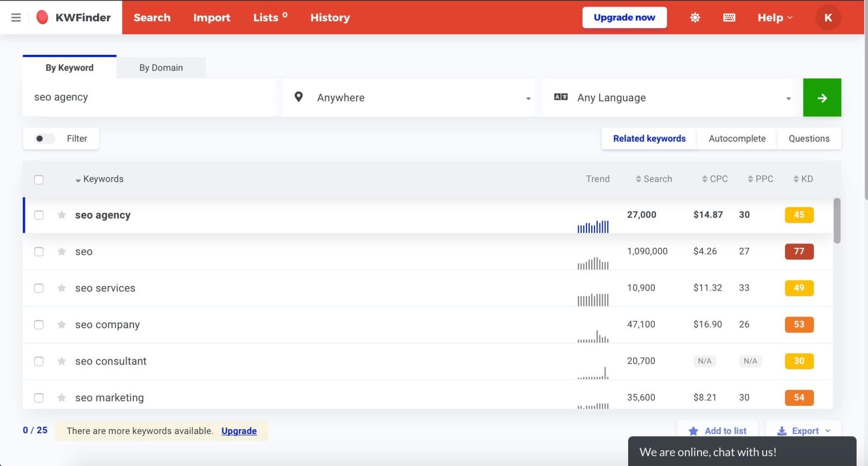868x466 pixels.
Task: Click the Upgrade now button
Action: point(624,17)
